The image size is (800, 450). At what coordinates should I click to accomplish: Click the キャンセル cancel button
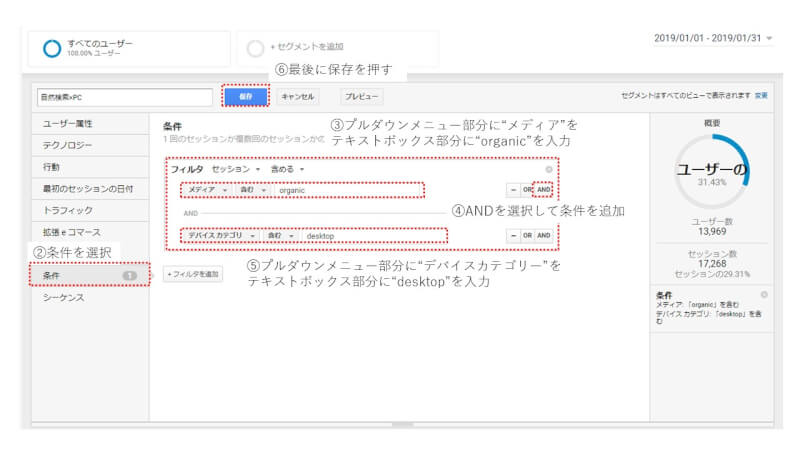coord(298,96)
